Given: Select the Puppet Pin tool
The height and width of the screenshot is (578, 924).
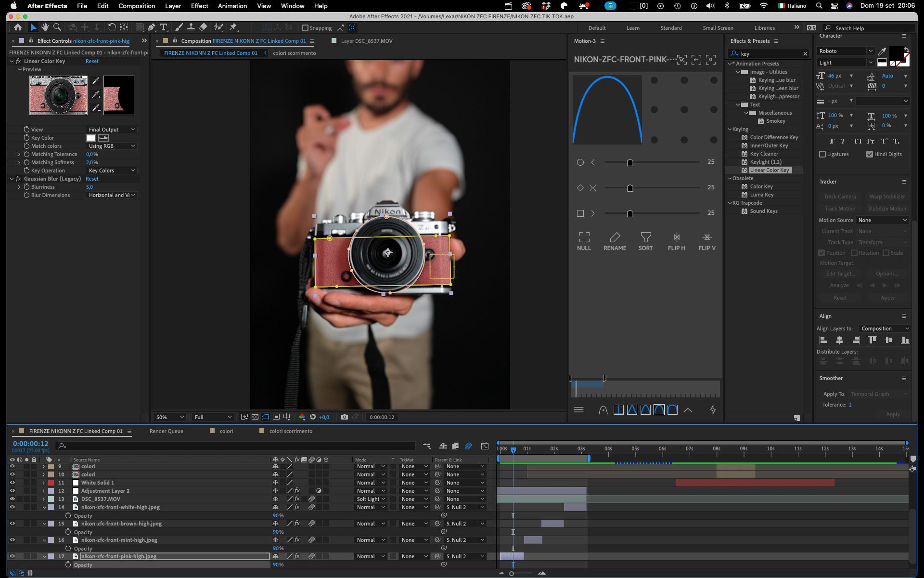Looking at the screenshot, I should click(x=233, y=27).
